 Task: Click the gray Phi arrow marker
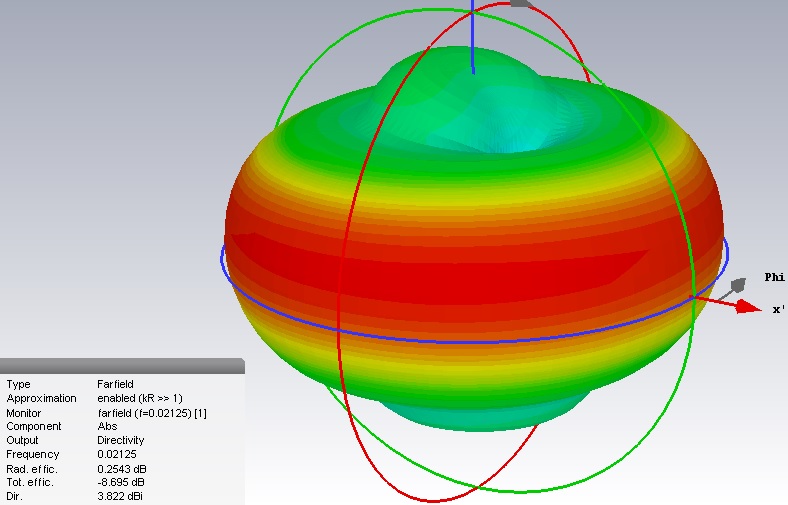coord(737,285)
